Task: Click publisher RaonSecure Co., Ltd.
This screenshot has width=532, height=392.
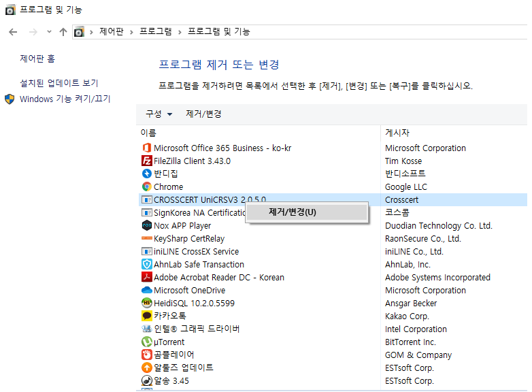Action: [x=422, y=238]
